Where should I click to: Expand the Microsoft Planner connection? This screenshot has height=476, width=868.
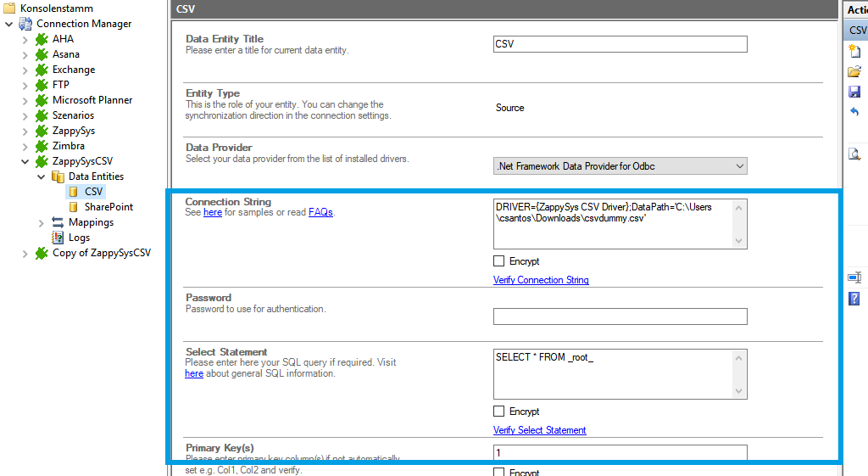(x=25, y=100)
